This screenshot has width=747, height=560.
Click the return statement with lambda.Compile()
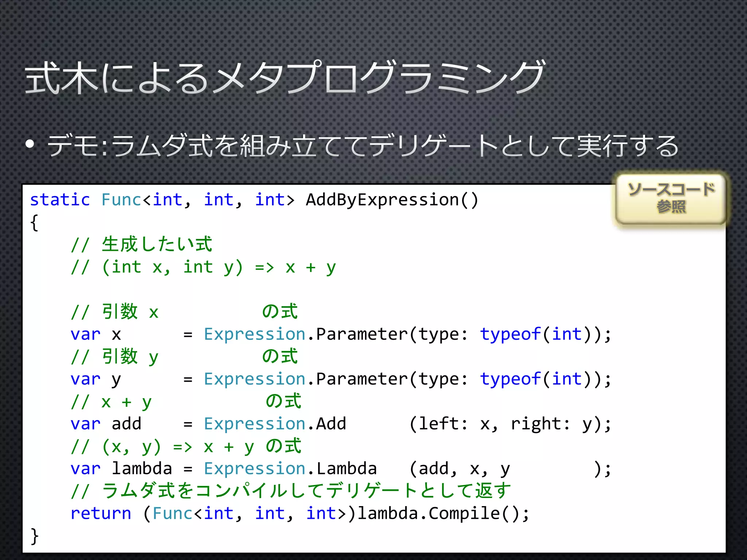pyautogui.click(x=300, y=514)
